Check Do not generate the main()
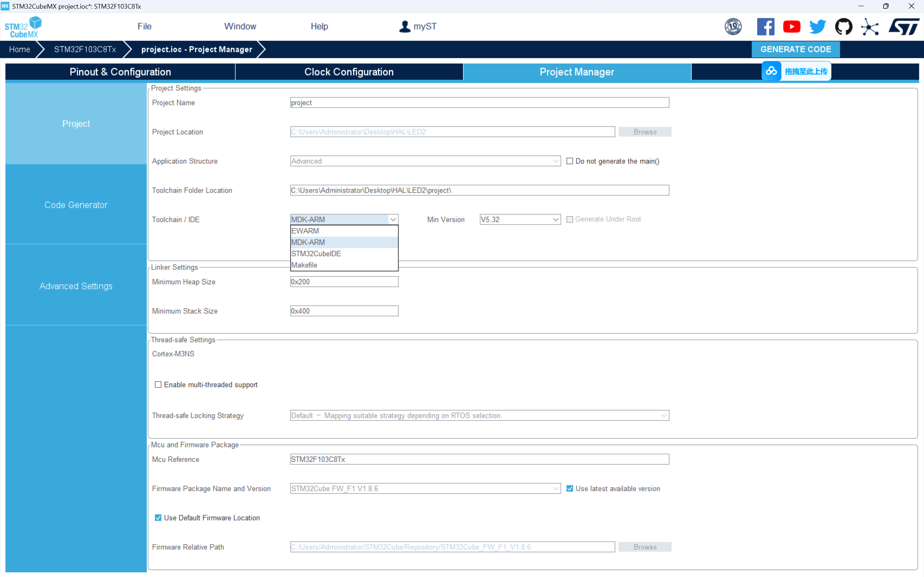 point(570,161)
